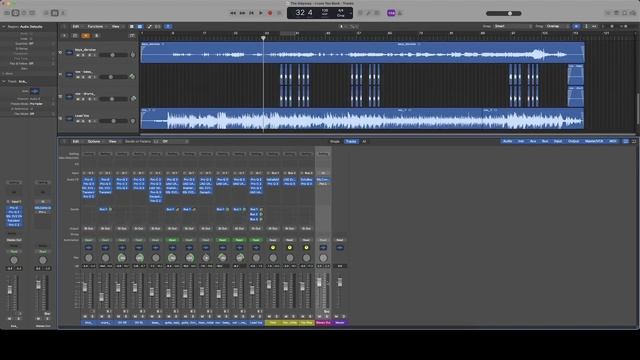Add a new track with plus button
The height and width of the screenshot is (360, 640).
click(64, 36)
